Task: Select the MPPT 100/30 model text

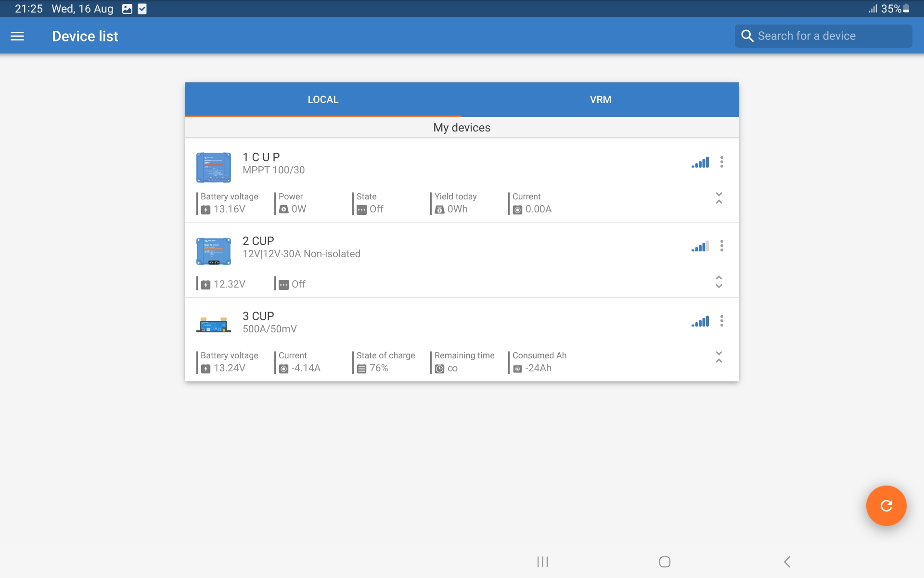Action: click(x=273, y=170)
